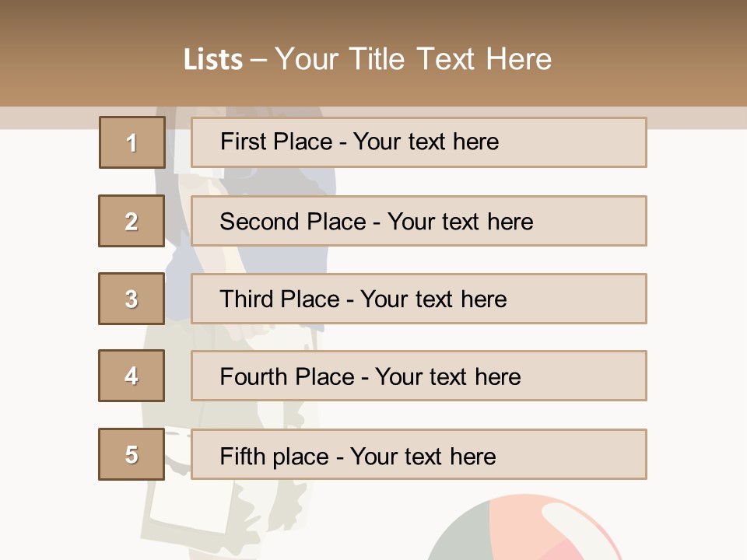Click the bold word Lists in title
747x560 pixels.
tap(213, 59)
